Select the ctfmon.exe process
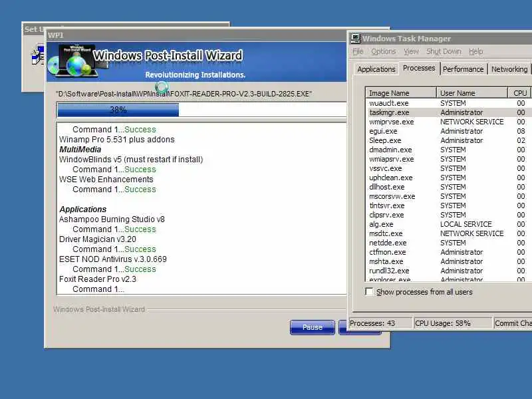The height and width of the screenshot is (399, 532). click(448, 253)
